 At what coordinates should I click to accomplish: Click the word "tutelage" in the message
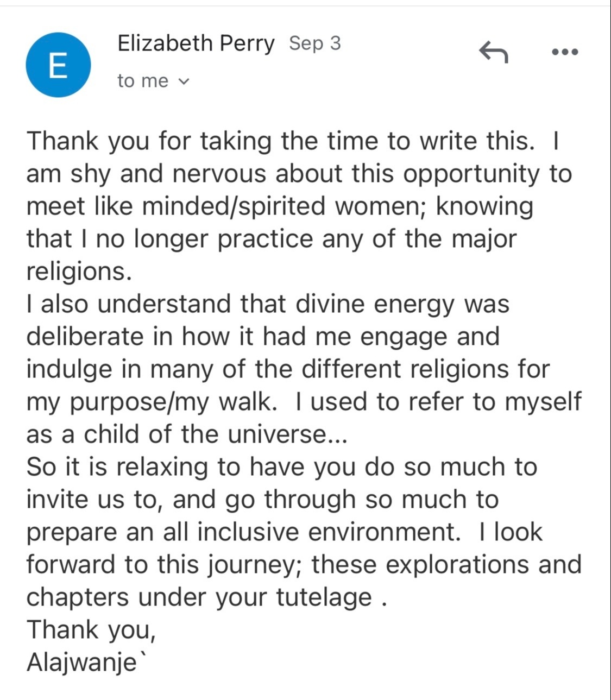(324, 597)
